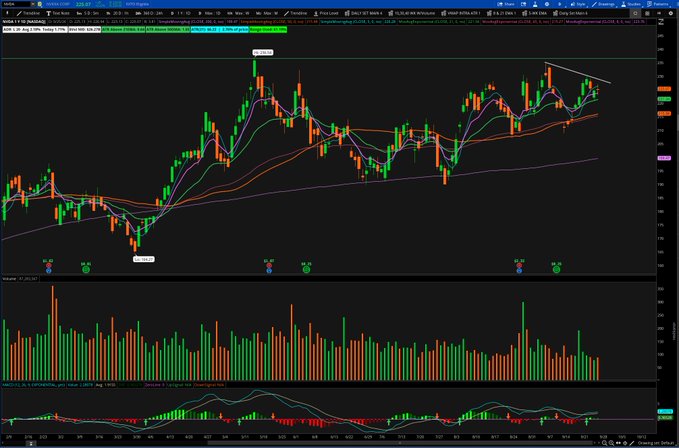Switch to the 1 Y : 1D timeframe
The width and height of the screenshot is (679, 448).
pos(181,13)
